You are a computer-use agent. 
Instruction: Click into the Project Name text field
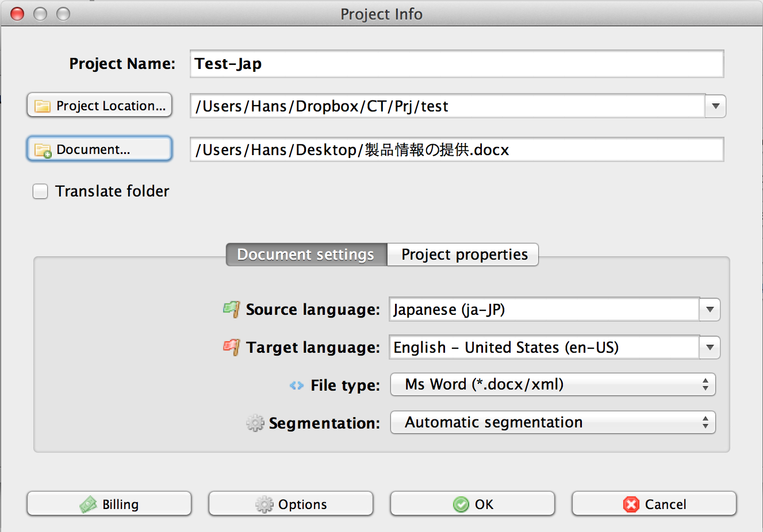click(457, 64)
